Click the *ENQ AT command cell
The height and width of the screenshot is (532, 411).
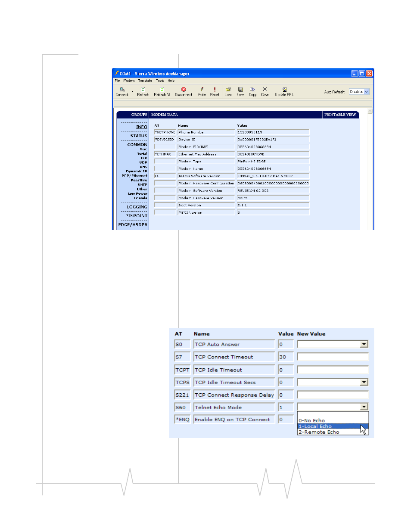tap(182, 420)
